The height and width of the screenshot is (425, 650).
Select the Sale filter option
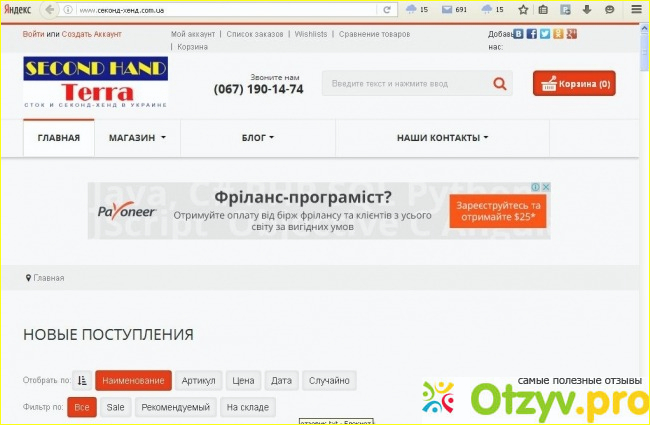coord(116,408)
